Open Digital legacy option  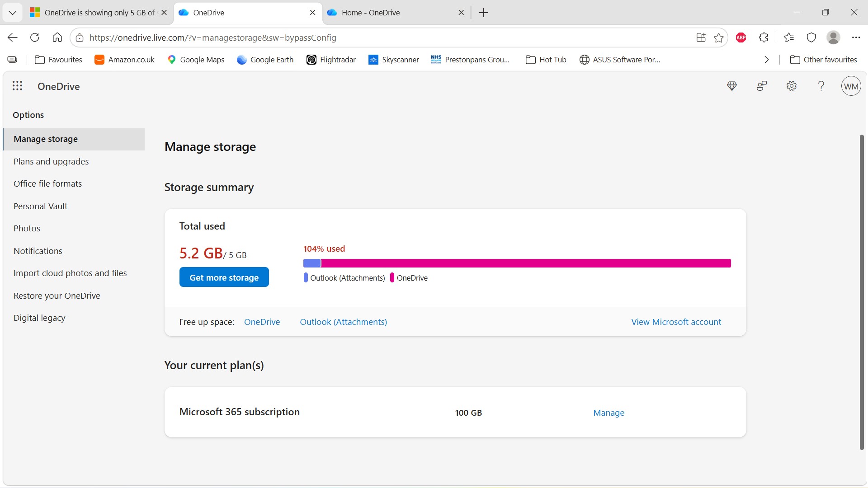click(39, 318)
